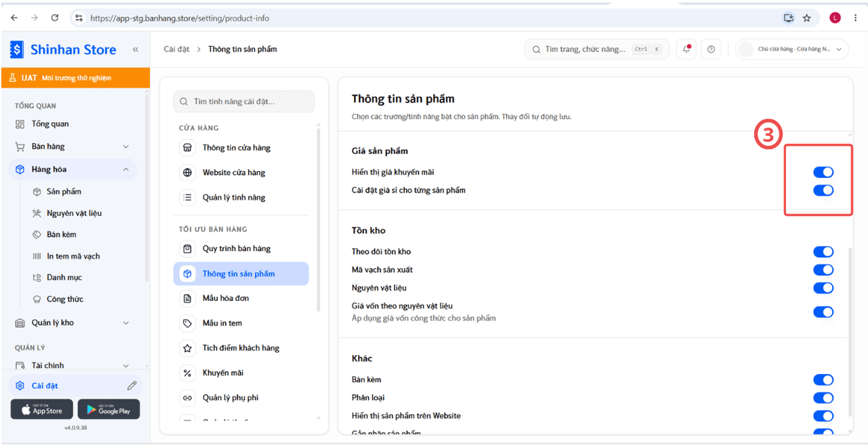Screen dimensions: 868x446
Task: Toggle the Phân loại switch
Action: [x=823, y=398]
